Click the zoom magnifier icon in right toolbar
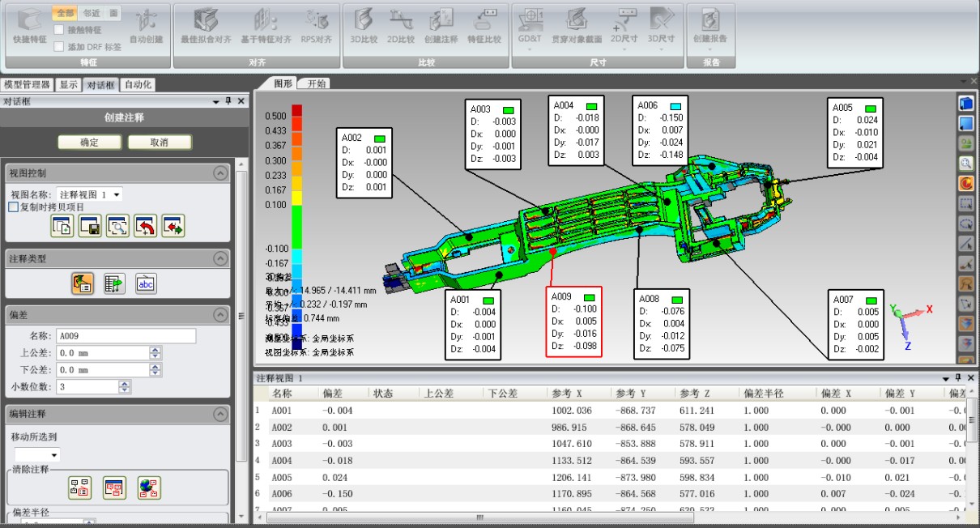 point(965,163)
